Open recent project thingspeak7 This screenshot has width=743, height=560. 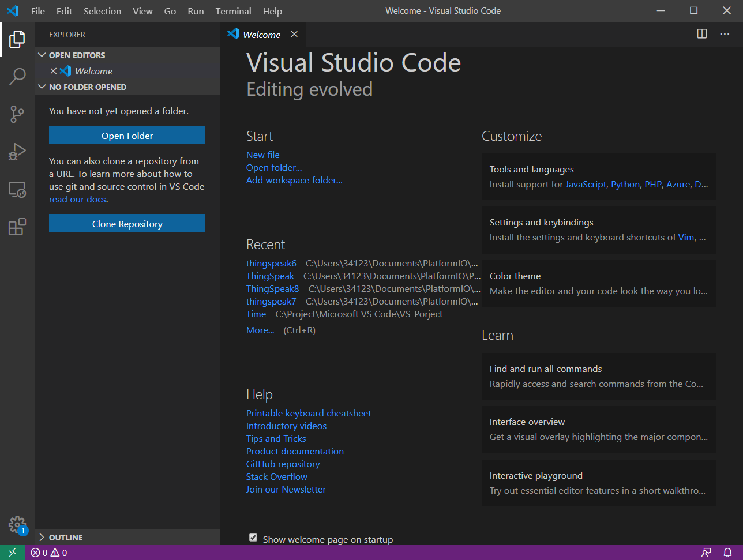[271, 301]
